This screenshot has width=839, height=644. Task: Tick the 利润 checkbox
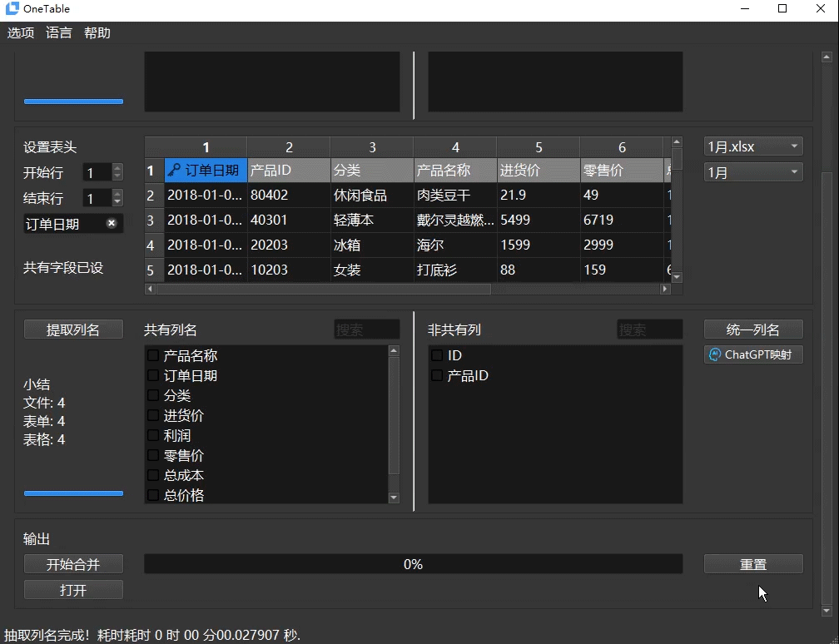pyautogui.click(x=153, y=435)
